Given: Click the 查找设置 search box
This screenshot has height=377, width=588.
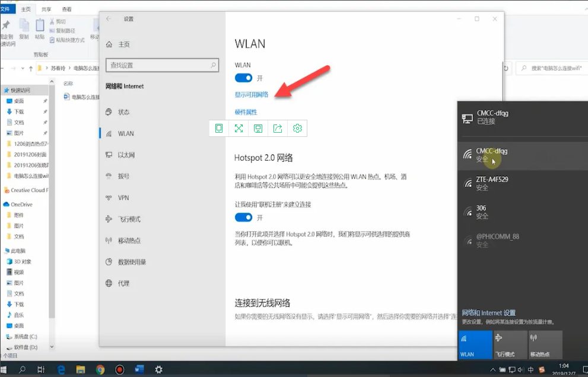Looking at the screenshot, I should point(161,65).
